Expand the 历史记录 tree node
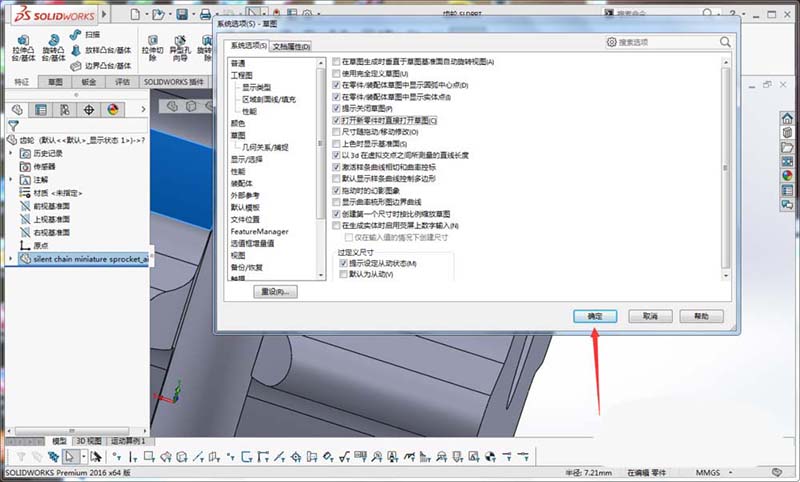This screenshot has height=482, width=800. [x=11, y=153]
